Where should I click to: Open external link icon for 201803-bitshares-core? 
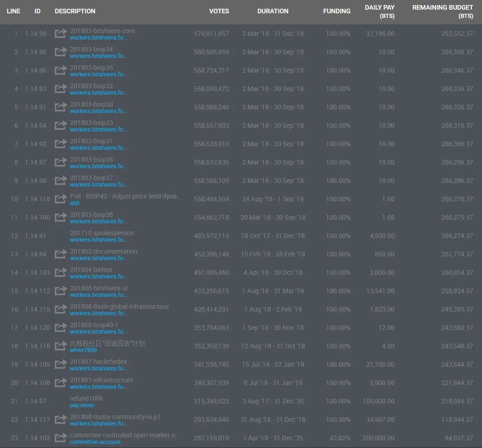click(61, 34)
